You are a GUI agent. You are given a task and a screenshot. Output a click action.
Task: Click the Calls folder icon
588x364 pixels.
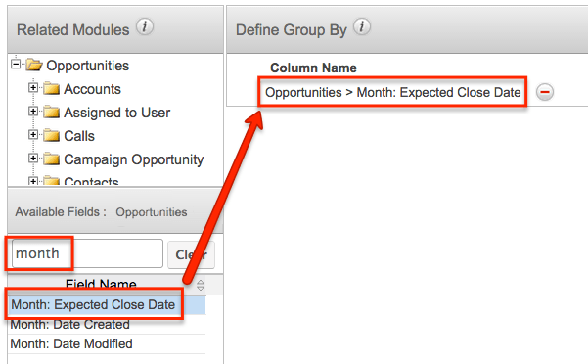click(x=52, y=136)
